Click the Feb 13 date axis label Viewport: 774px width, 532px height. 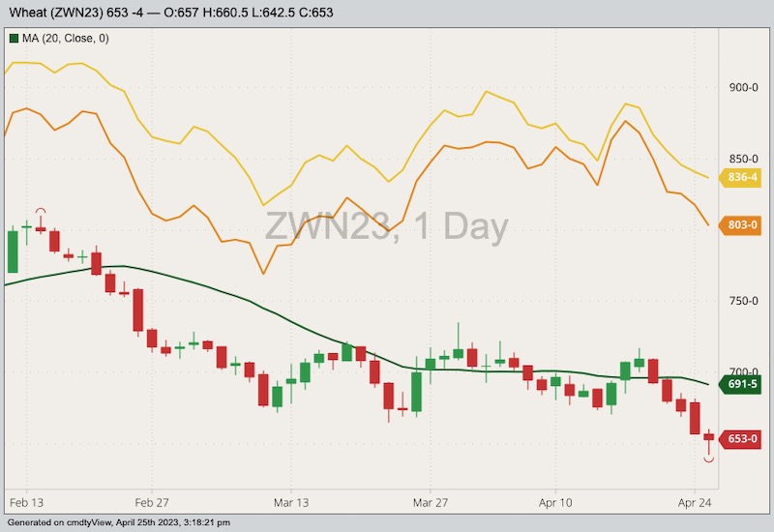click(27, 503)
